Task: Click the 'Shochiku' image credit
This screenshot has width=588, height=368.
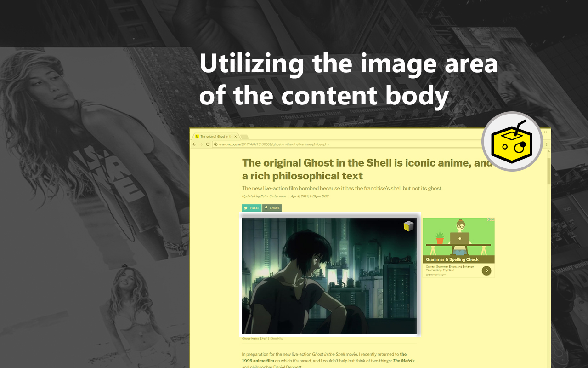Action: pyautogui.click(x=277, y=339)
